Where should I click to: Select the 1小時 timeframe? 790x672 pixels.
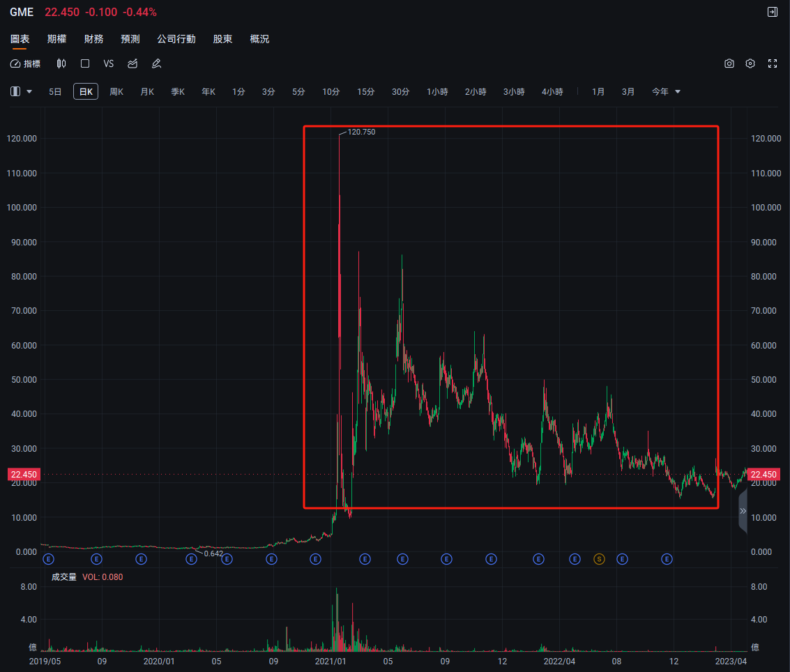tap(437, 91)
